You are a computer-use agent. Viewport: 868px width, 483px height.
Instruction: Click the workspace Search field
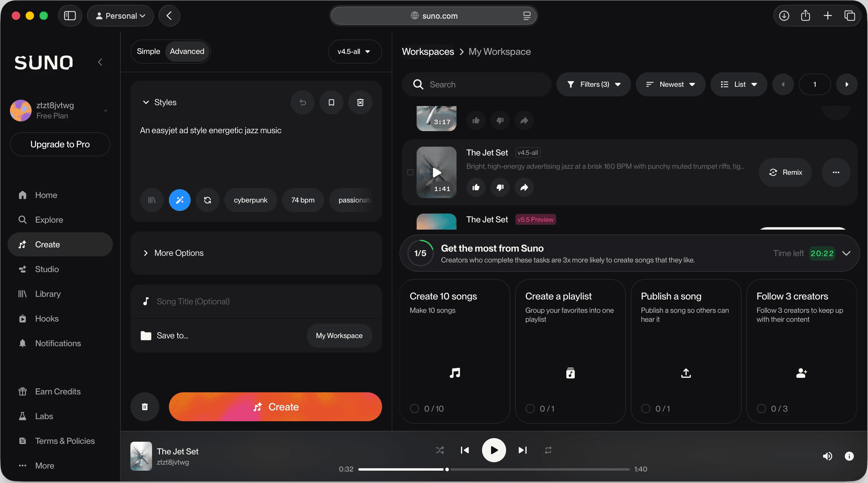476,84
